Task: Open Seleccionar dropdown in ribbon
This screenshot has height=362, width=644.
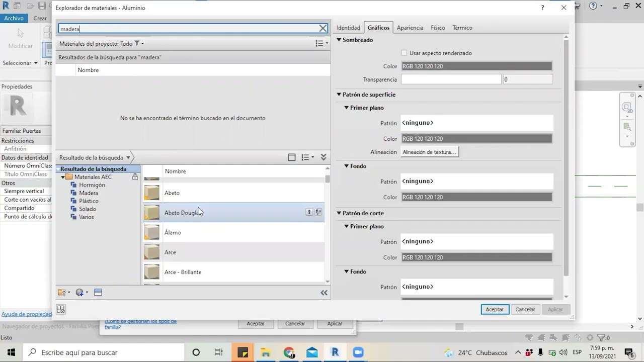Action: coord(20,63)
